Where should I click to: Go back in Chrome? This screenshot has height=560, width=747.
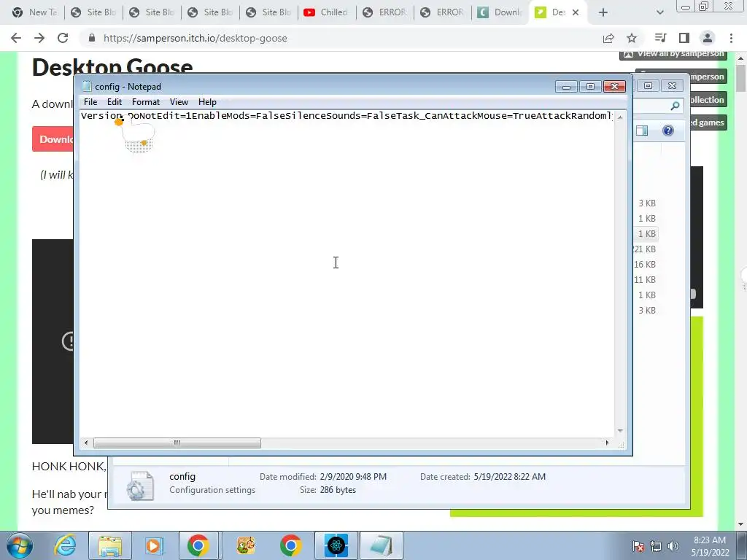(16, 38)
